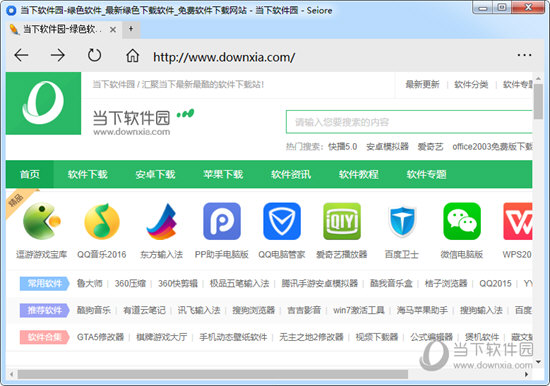Click the vertical scrollbar thumb

coord(538,102)
